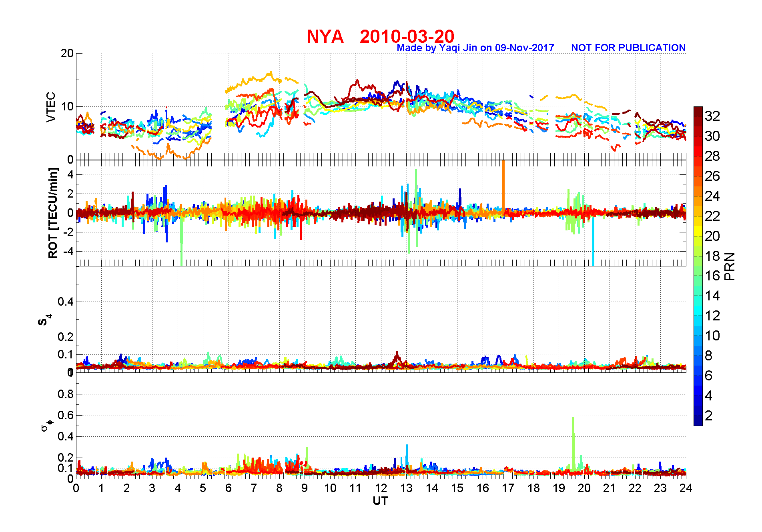Click the sigma-phi axis tick label 0.8
Image resolution: width=762 pixels, height=532 pixels.
pos(66,394)
